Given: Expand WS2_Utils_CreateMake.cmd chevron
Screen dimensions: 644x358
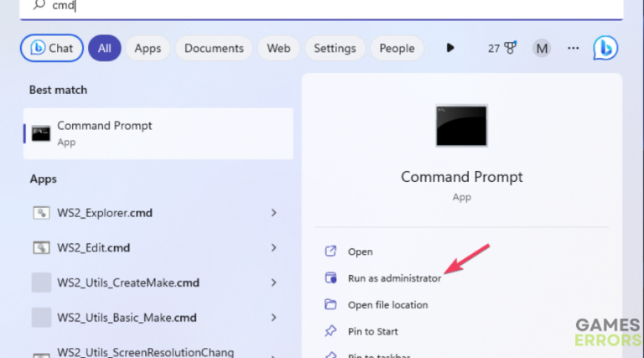Looking at the screenshot, I should tap(273, 283).
